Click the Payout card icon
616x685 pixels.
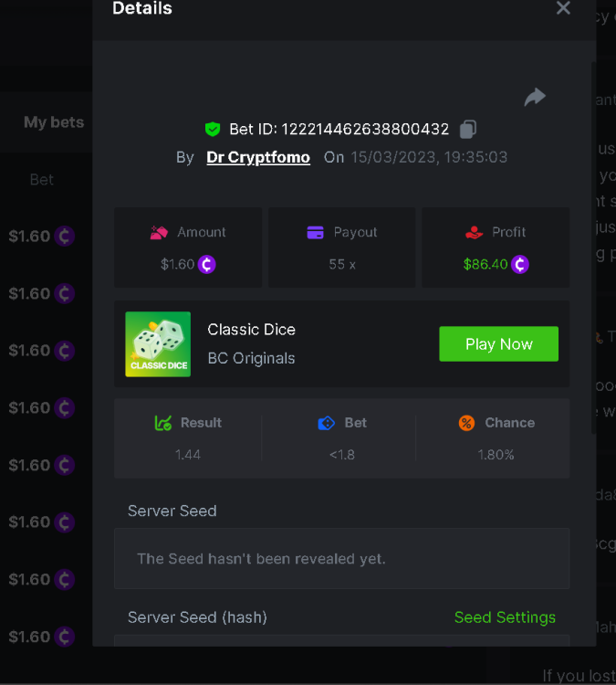[316, 232]
